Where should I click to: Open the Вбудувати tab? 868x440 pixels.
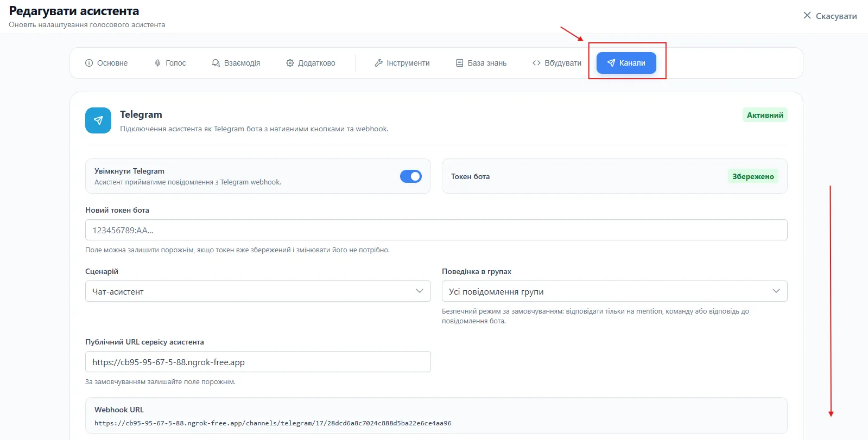pos(557,63)
